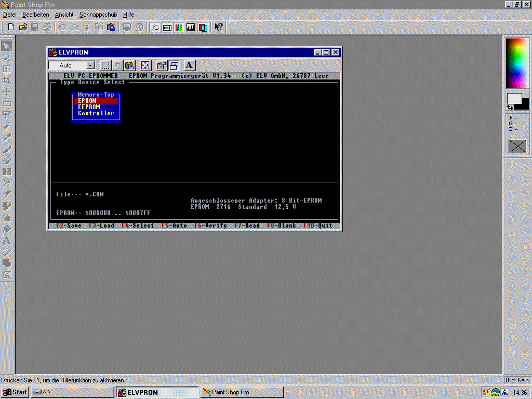Select the Arrow tool in tool palette
This screenshot has height=399, width=532.
[7, 46]
